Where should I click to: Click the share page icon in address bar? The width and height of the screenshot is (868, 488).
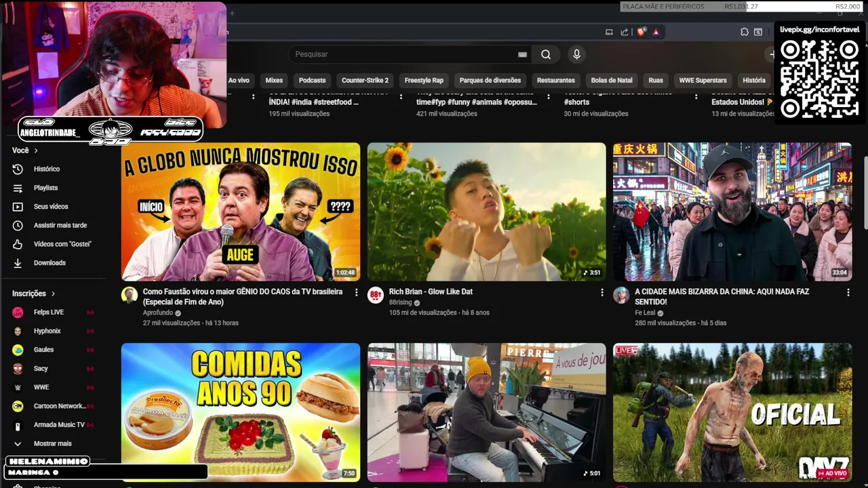[x=624, y=32]
